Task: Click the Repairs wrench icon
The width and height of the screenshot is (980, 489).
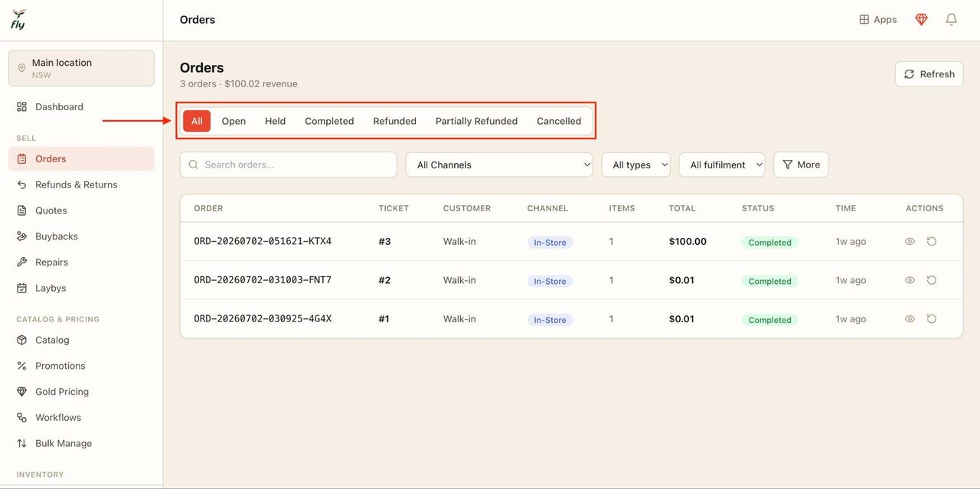Action: pos(21,262)
